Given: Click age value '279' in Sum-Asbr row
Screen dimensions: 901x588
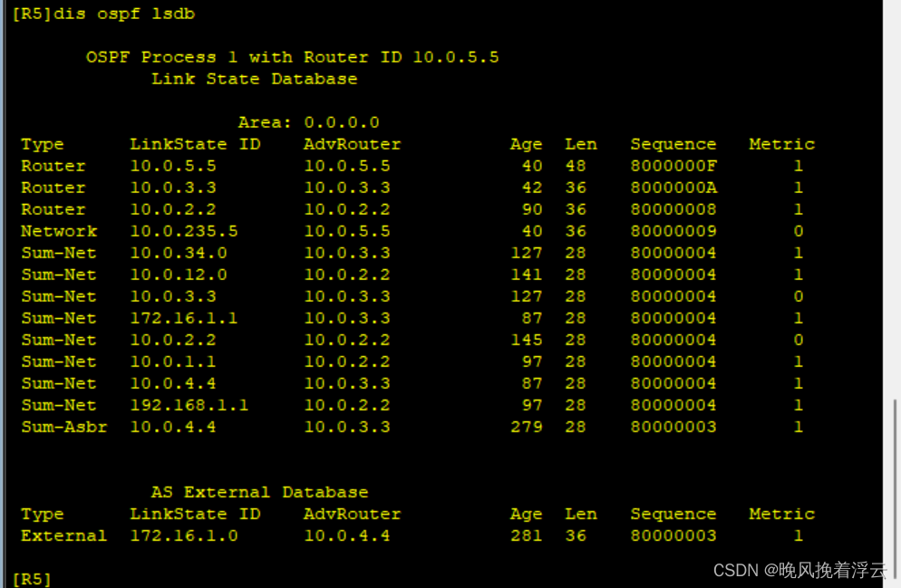Looking at the screenshot, I should click(527, 428).
